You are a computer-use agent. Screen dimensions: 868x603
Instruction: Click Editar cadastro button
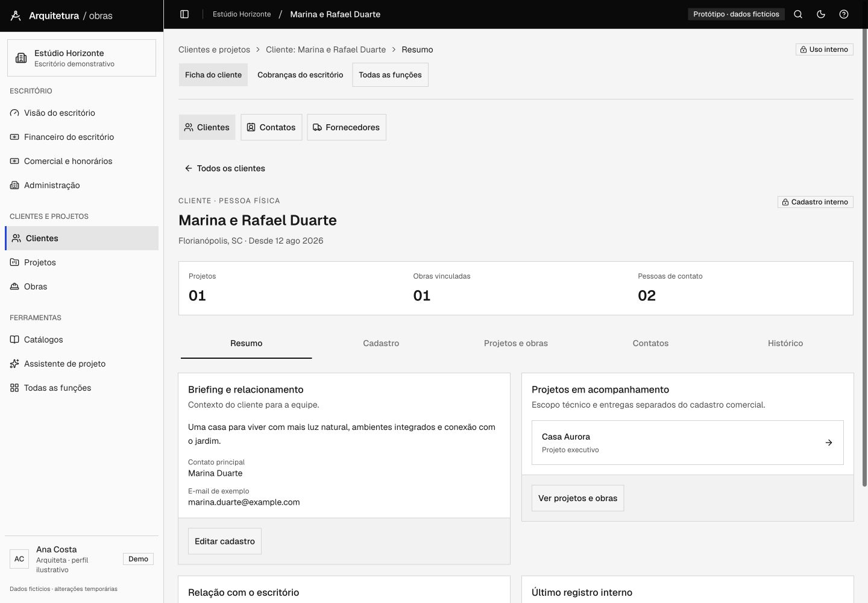tap(225, 541)
